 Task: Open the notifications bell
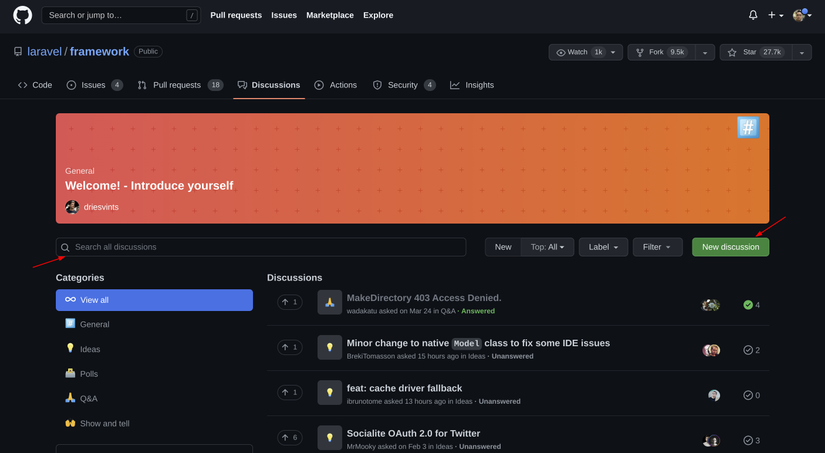point(753,15)
